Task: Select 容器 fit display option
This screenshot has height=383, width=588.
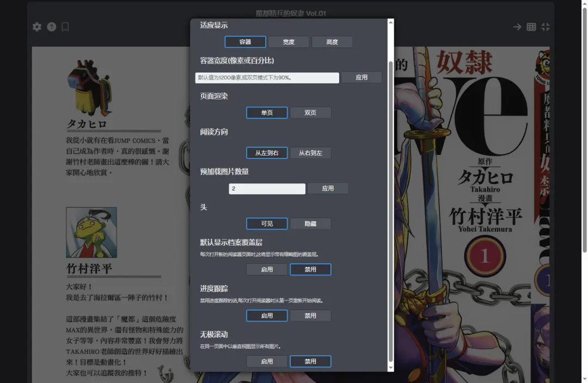Action: tap(245, 42)
